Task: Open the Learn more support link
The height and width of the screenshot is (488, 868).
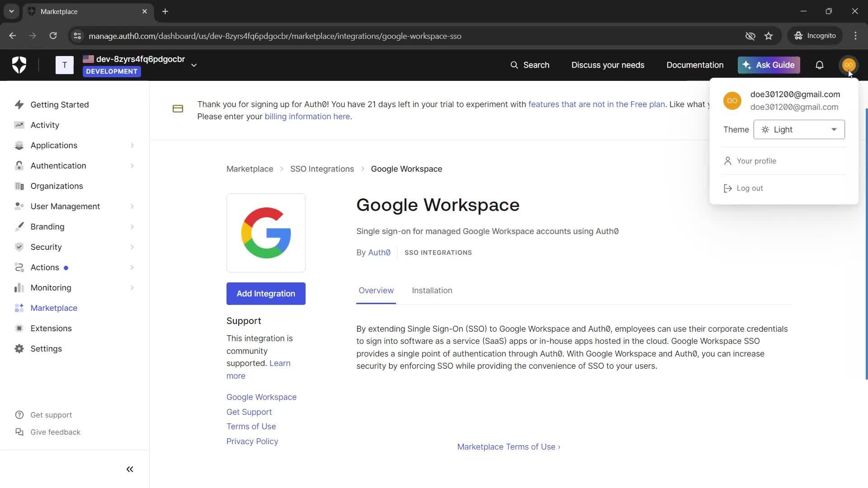Action: 258,370
